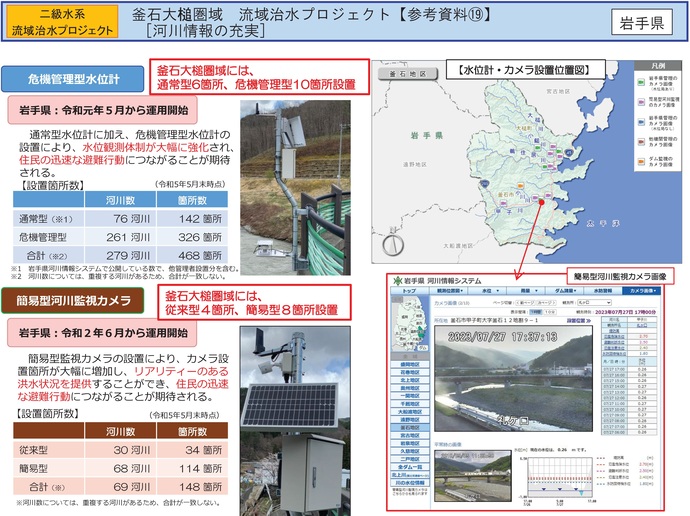Click the 261 河川 table cell
Image resolution: width=690 pixels, height=516 pixels.
[120, 237]
